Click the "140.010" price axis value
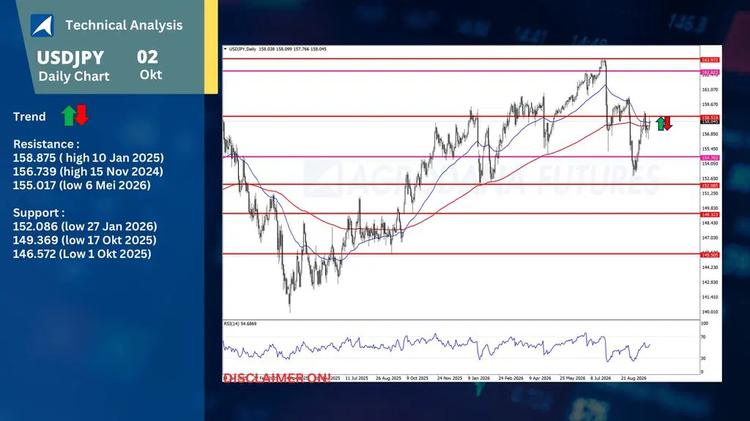 click(x=710, y=312)
